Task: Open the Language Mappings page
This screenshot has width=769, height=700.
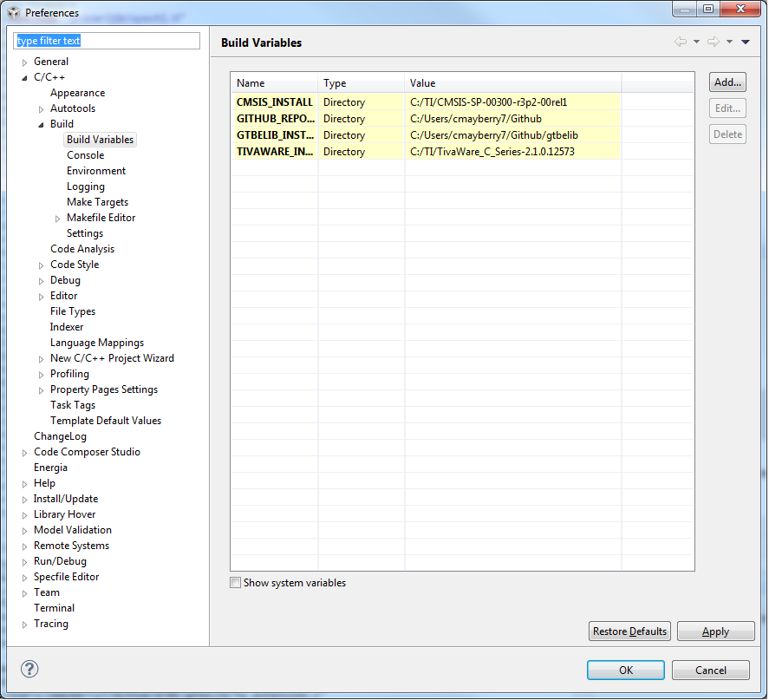Action: 96,343
